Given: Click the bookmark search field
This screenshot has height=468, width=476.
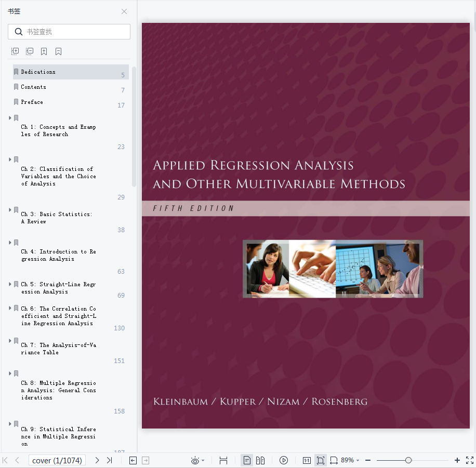Looking at the screenshot, I should 69,32.
